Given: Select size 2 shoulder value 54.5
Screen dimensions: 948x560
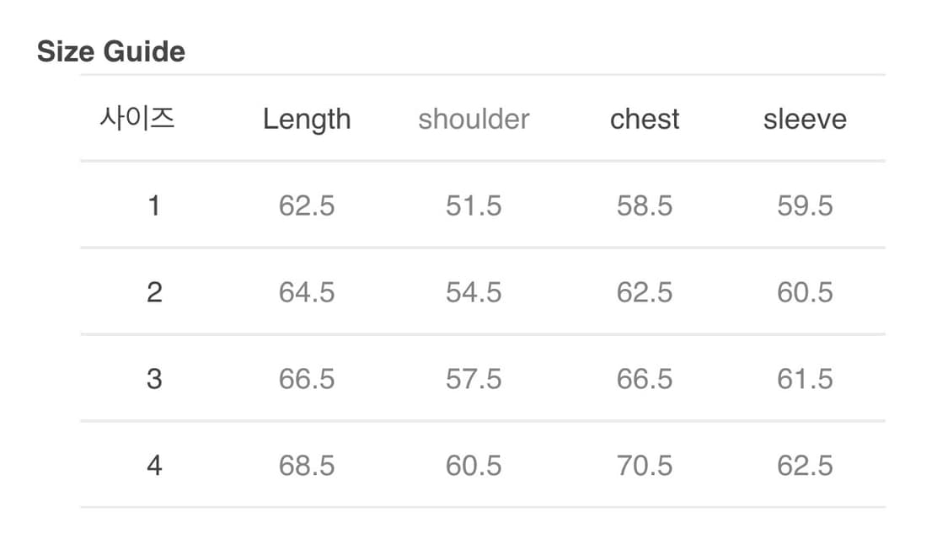Looking at the screenshot, I should [x=474, y=292].
